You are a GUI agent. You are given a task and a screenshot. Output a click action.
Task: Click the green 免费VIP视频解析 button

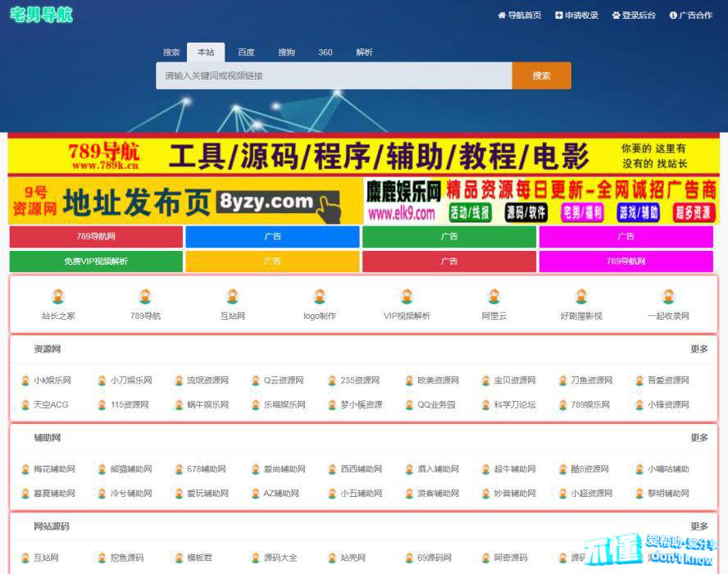pyautogui.click(x=96, y=262)
